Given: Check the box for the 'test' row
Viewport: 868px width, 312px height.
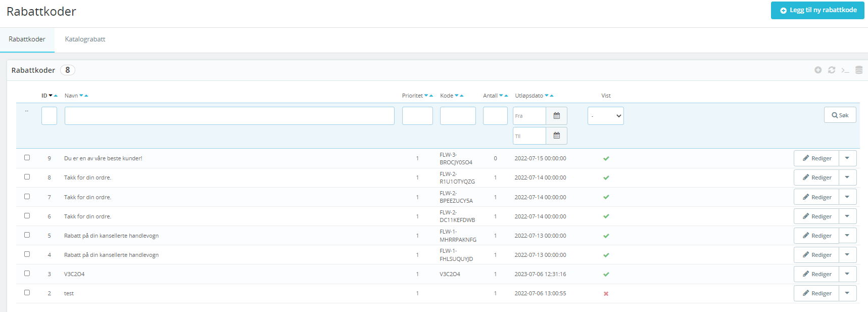Looking at the screenshot, I should [x=27, y=293].
